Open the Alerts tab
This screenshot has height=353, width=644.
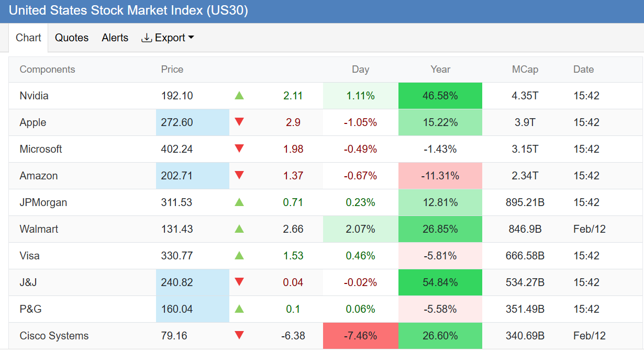tap(115, 38)
